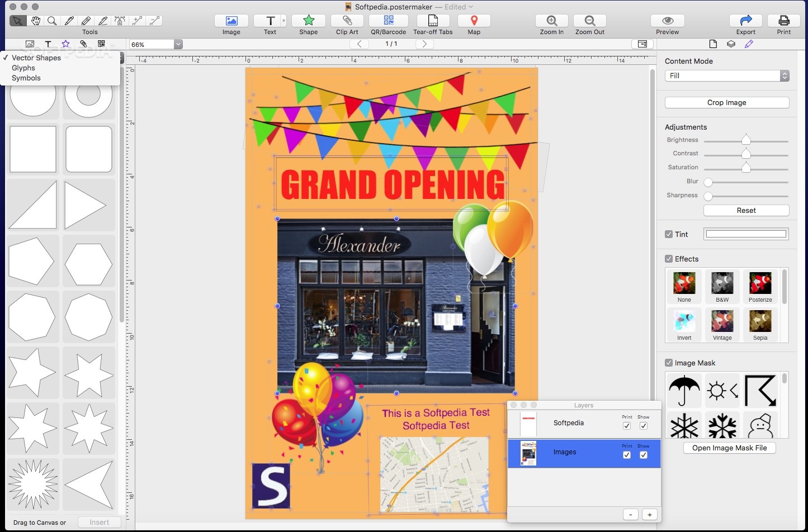This screenshot has width=808, height=532.
Task: Select the magnifier zoom tool
Action: [52, 21]
